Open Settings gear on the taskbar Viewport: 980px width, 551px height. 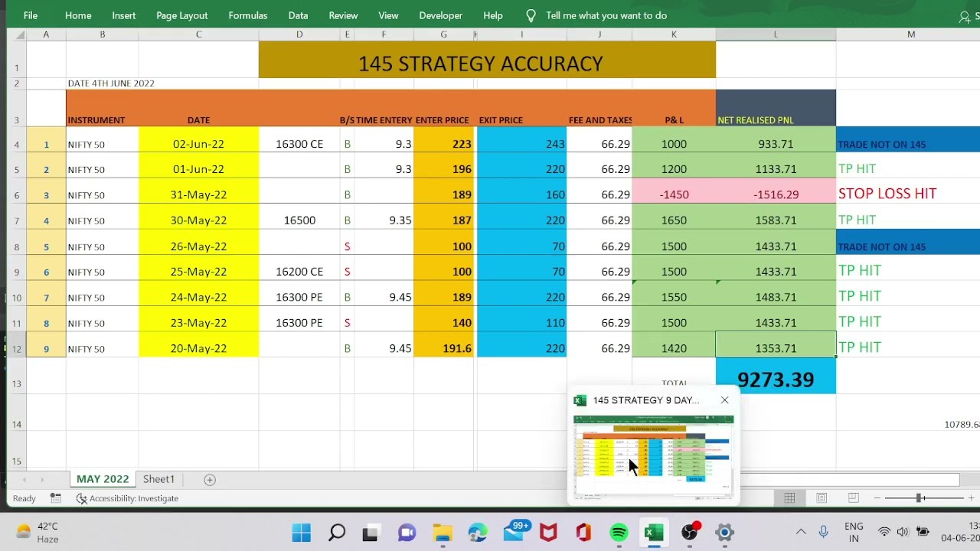pos(724,532)
